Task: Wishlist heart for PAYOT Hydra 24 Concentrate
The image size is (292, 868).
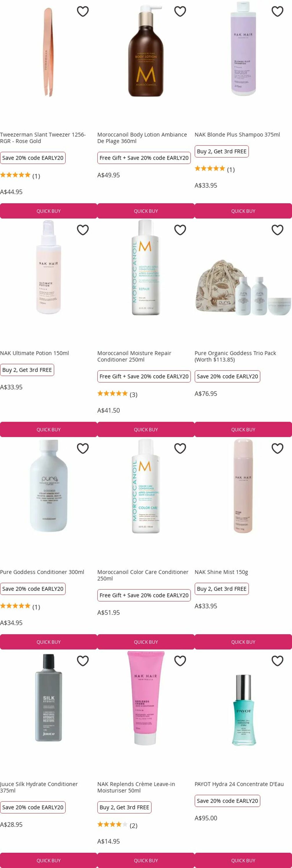Action: coord(278,661)
